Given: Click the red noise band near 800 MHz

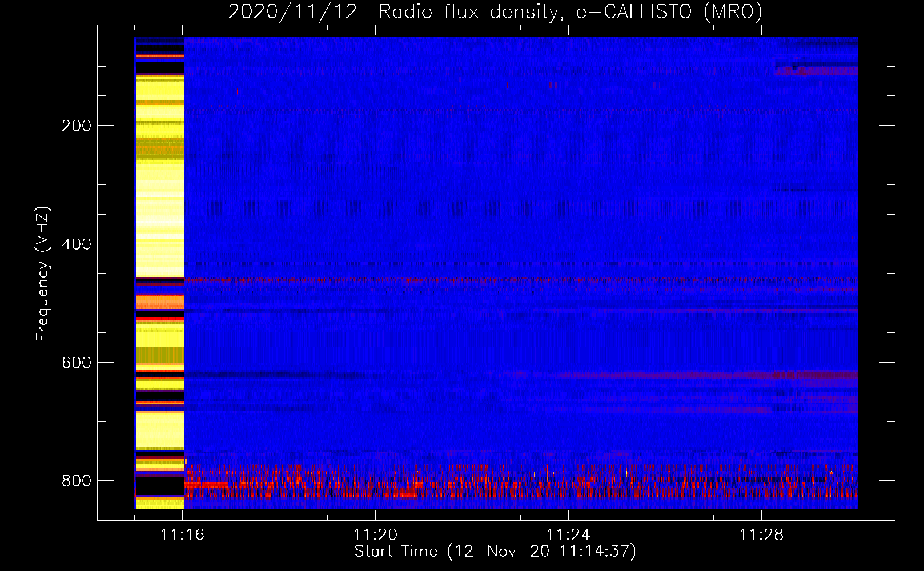Looking at the screenshot, I should [521, 482].
